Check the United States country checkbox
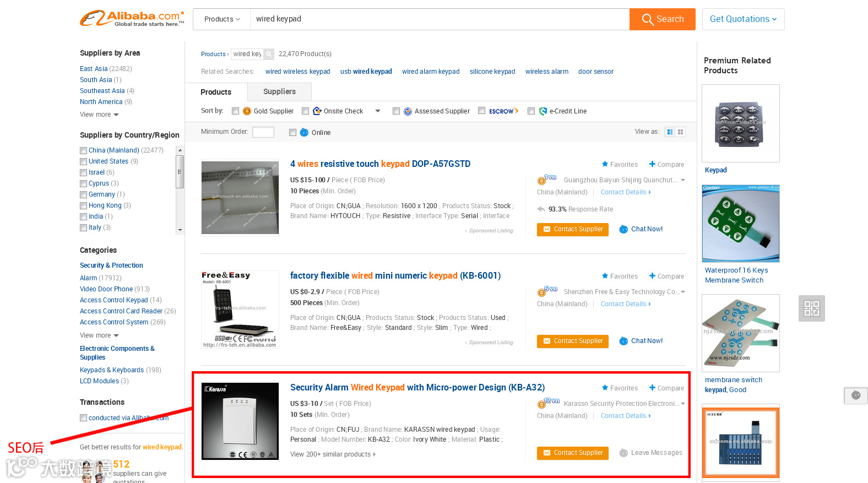The height and width of the screenshot is (483, 868). (84, 162)
